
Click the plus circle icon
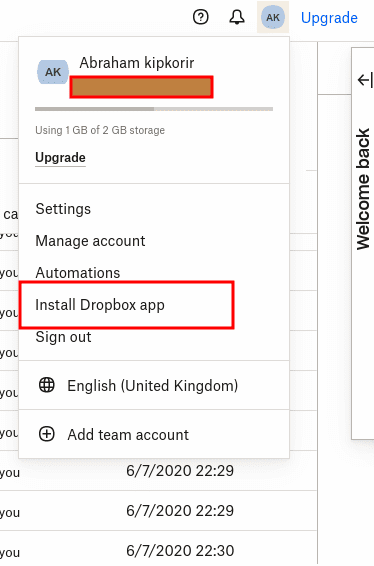click(x=47, y=434)
